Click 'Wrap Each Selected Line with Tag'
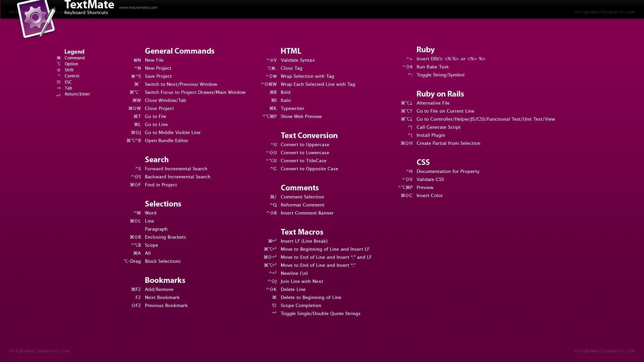Image resolution: width=644 pixels, height=362 pixels. click(318, 84)
